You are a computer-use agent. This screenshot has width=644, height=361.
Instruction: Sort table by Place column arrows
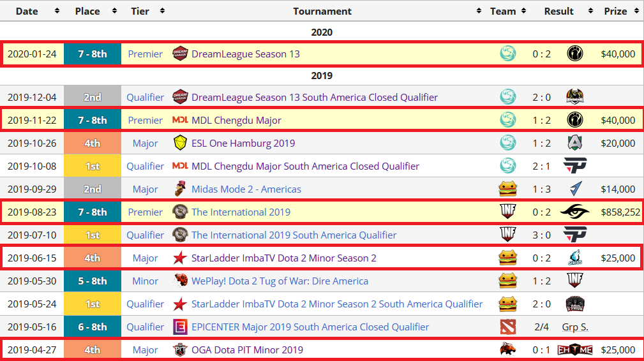coord(115,11)
